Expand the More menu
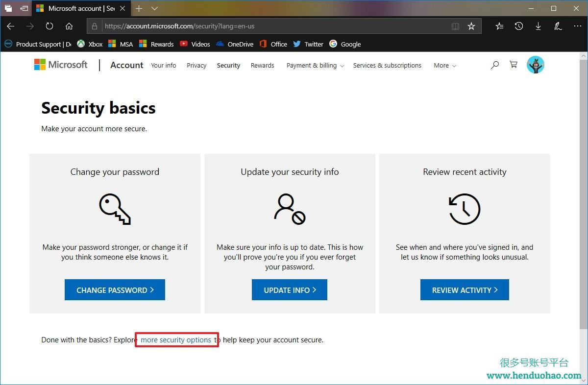 pyautogui.click(x=445, y=65)
